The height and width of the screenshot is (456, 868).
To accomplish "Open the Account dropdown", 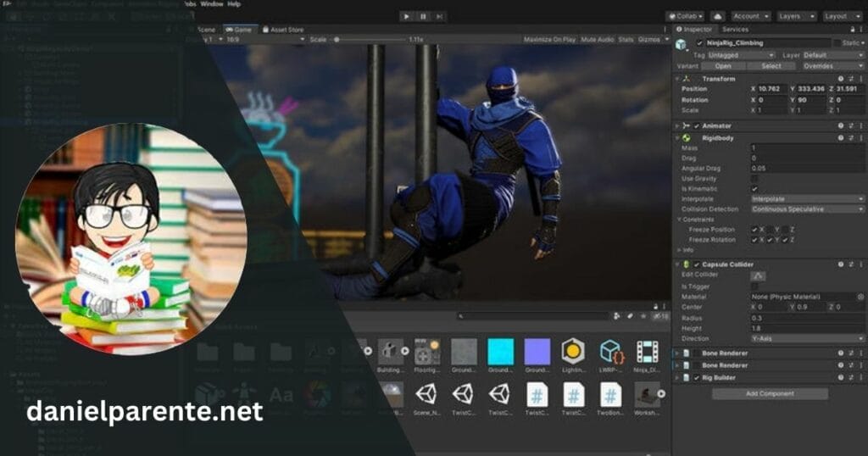I will (x=751, y=17).
